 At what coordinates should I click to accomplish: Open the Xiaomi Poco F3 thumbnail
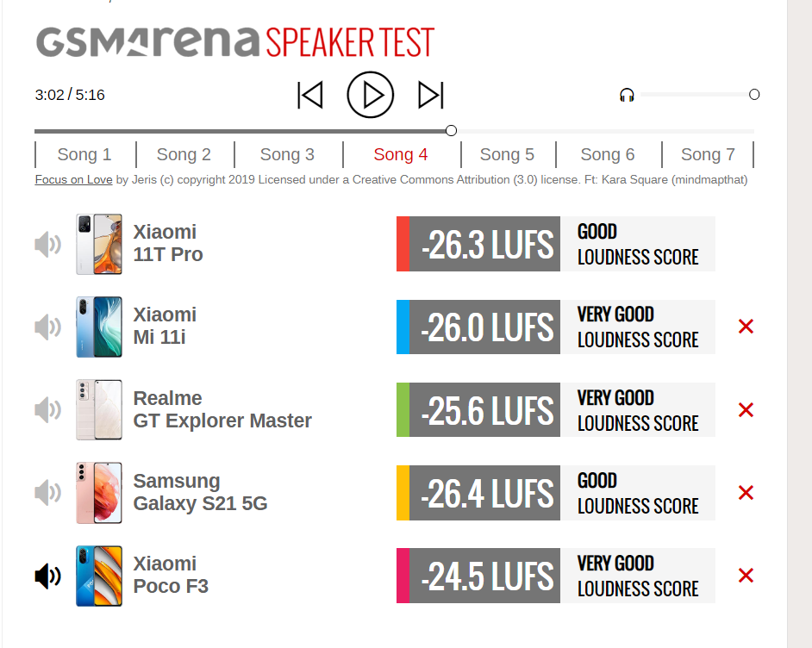99,576
